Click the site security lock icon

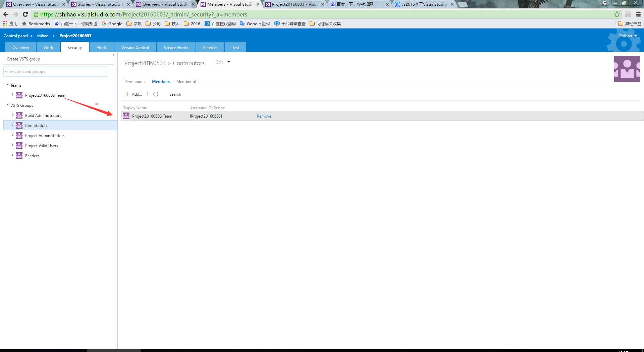[36, 14]
